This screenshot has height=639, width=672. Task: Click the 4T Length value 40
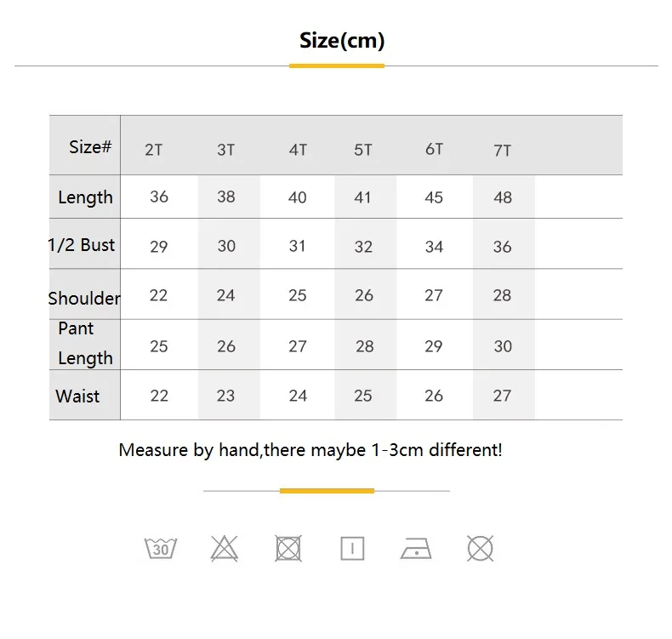click(298, 197)
